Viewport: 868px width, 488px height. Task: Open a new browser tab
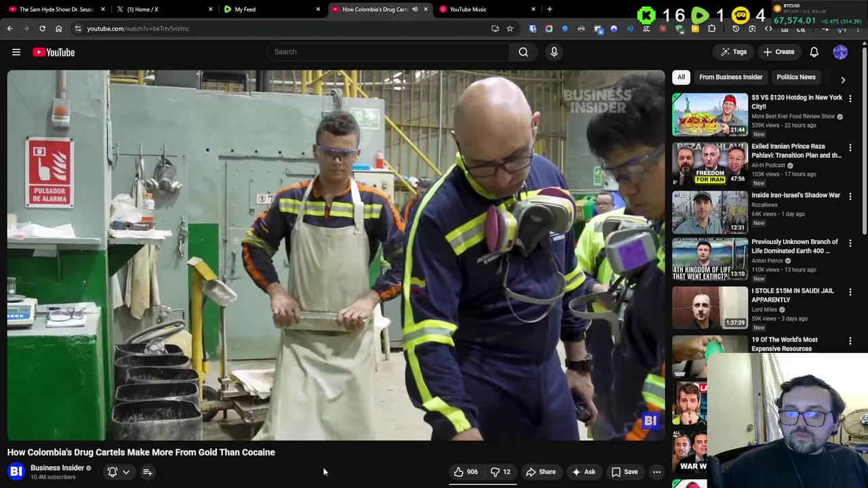[549, 9]
